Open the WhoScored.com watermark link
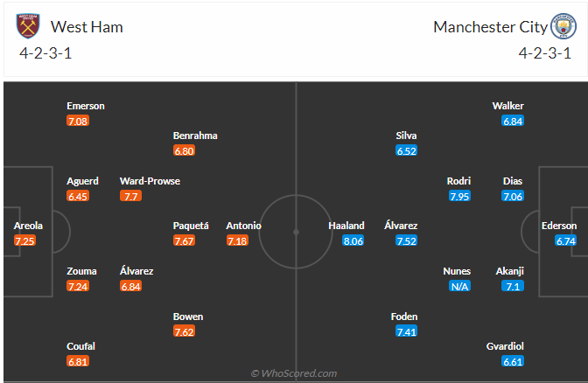Image resolution: width=588 pixels, height=383 pixels. click(294, 373)
